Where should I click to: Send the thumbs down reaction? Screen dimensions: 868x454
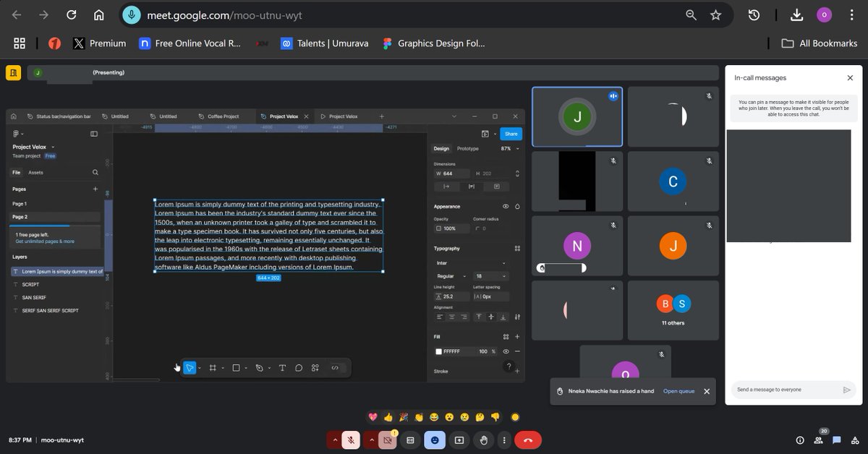pyautogui.click(x=495, y=417)
